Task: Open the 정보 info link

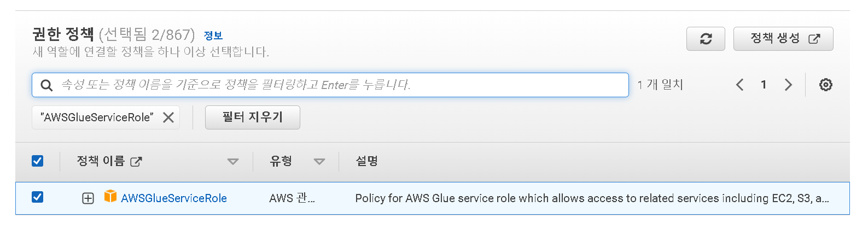Action: coord(213,36)
